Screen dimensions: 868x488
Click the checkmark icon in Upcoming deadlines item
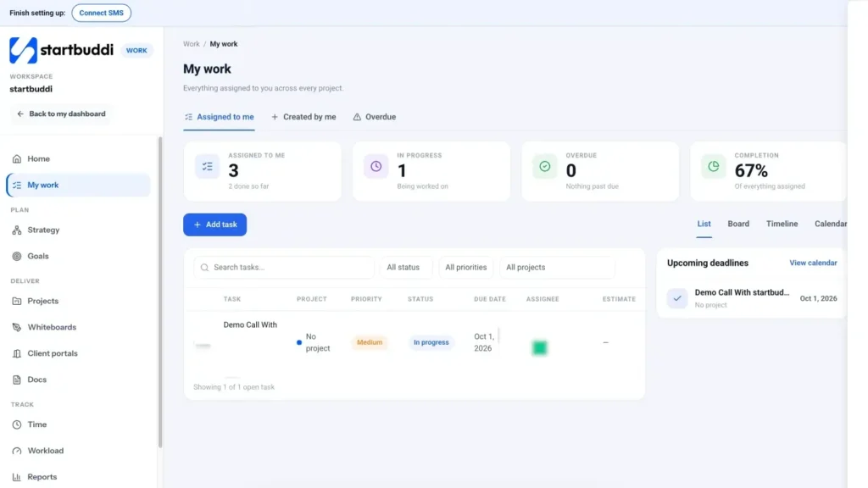pyautogui.click(x=677, y=298)
